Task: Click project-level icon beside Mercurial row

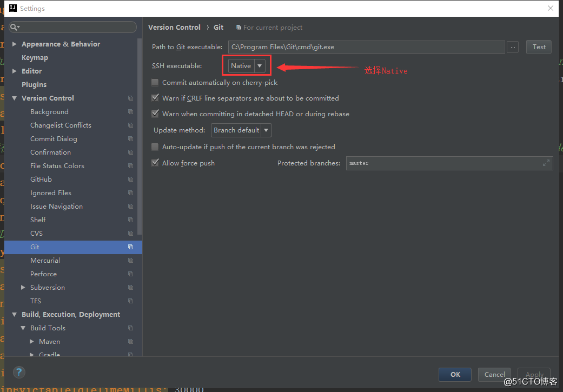Action: point(130,260)
